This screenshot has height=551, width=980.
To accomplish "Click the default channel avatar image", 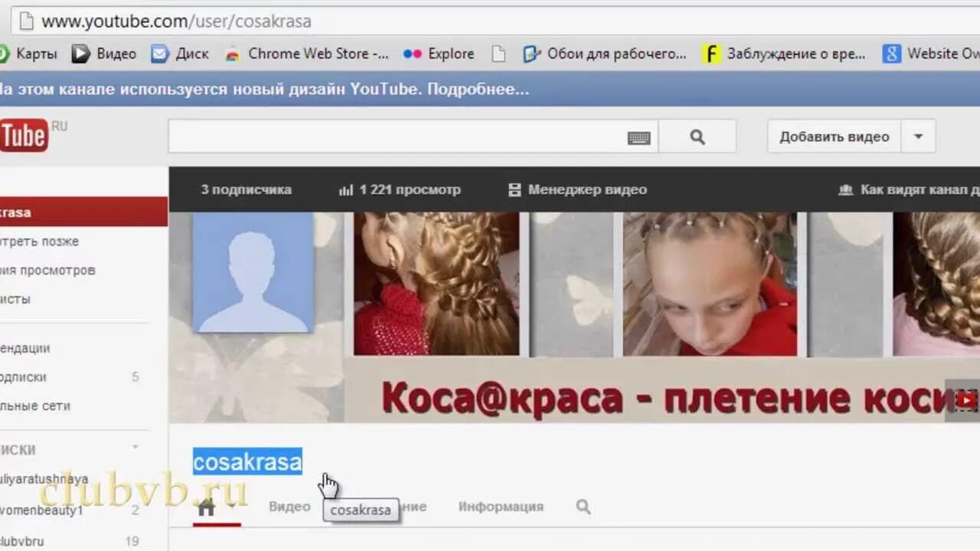I will tap(253, 272).
